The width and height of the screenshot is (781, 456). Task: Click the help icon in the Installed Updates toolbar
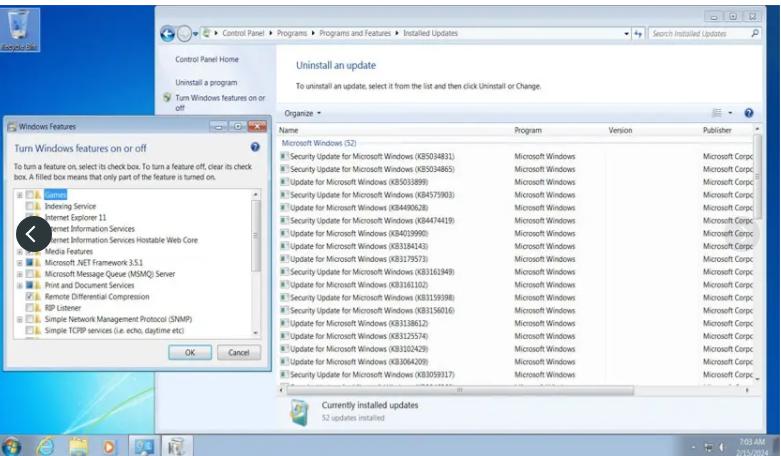click(749, 113)
